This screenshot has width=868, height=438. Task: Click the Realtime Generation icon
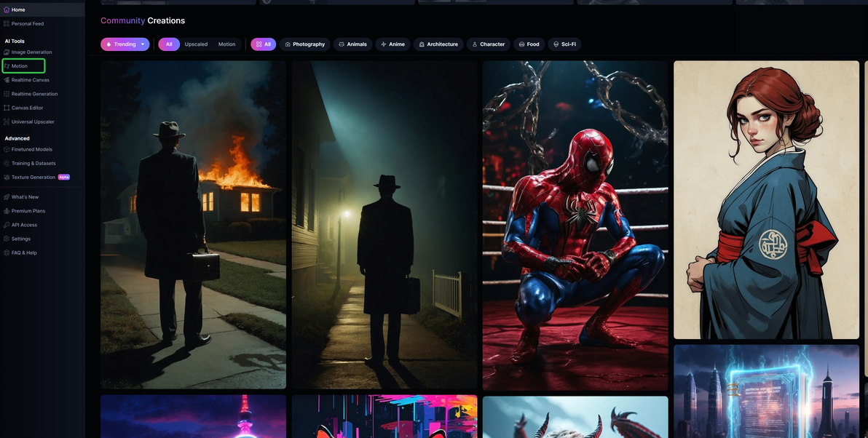click(x=7, y=94)
